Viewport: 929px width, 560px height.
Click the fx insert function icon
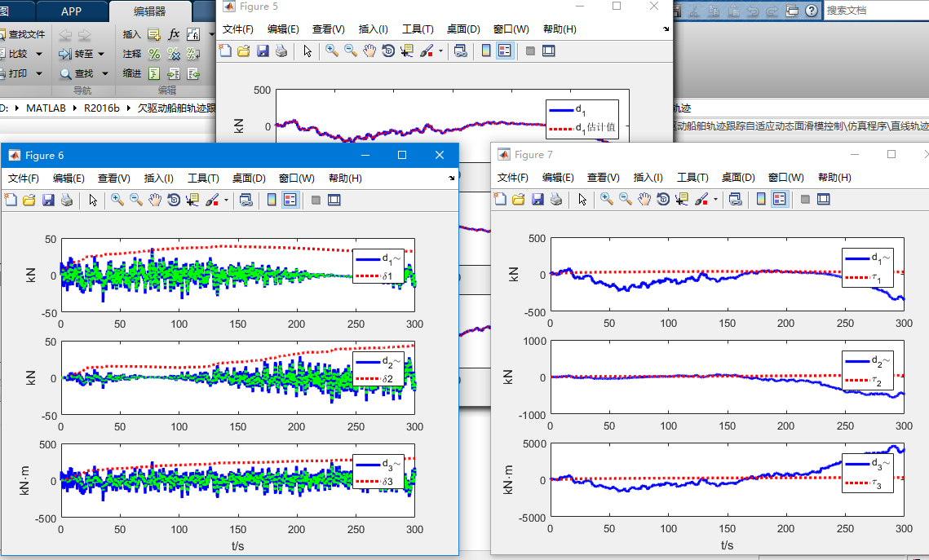tap(174, 34)
